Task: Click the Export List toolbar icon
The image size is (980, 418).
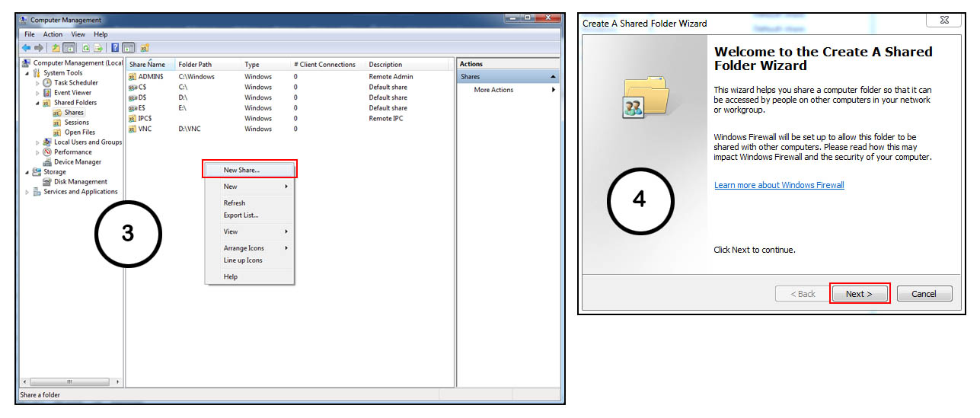Action: (97, 47)
